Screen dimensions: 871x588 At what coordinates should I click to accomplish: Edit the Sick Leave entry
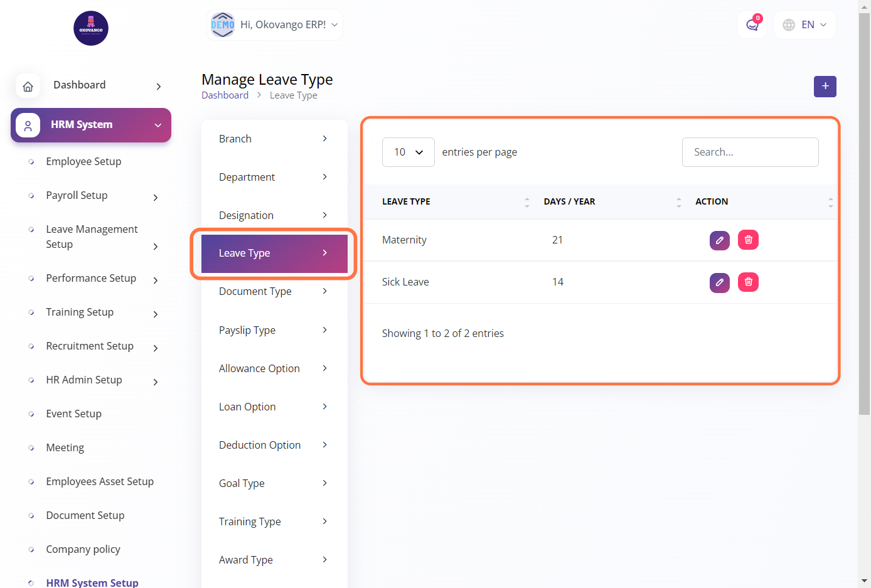point(719,282)
